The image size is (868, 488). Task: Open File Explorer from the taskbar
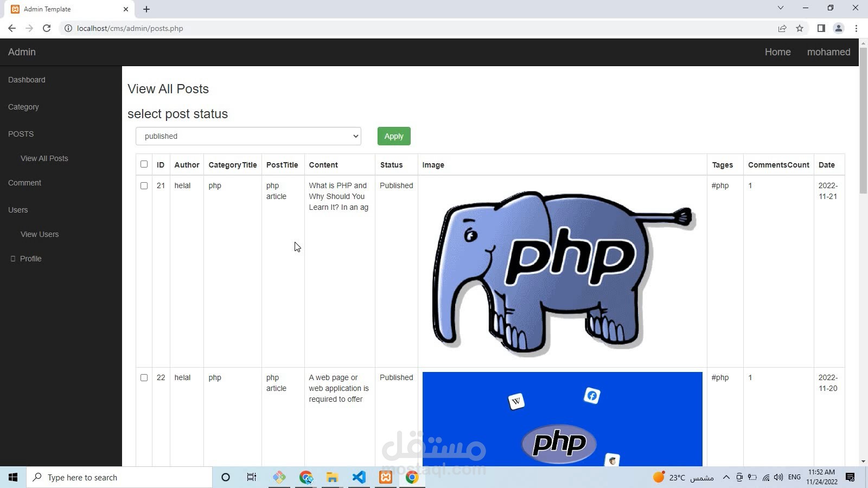coord(332,477)
